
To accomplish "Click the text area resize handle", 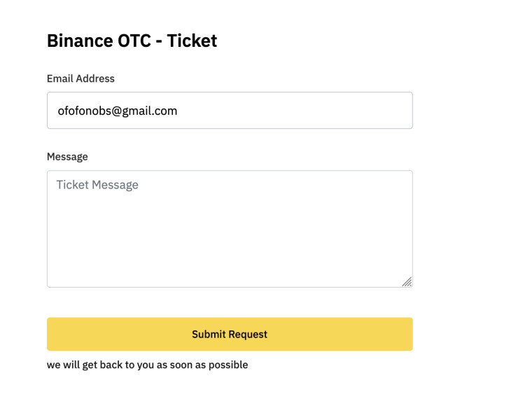I will (x=407, y=281).
